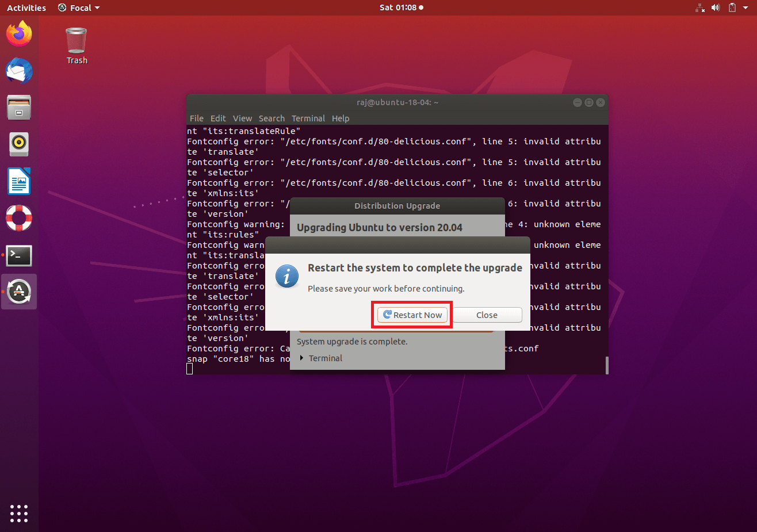Click Activities in the top bar
The height and width of the screenshot is (532, 757).
point(26,8)
